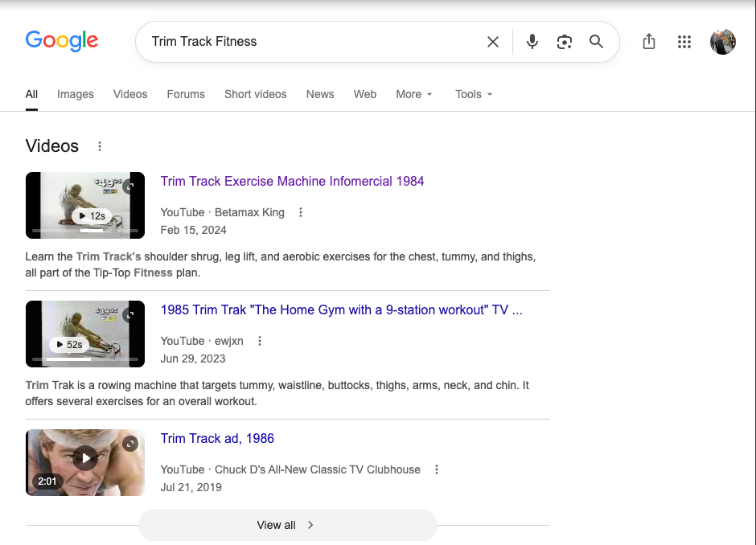Expand preview icon on Trim Track ad 1986 thumbnail
This screenshot has width=756, height=545.
coord(130,444)
